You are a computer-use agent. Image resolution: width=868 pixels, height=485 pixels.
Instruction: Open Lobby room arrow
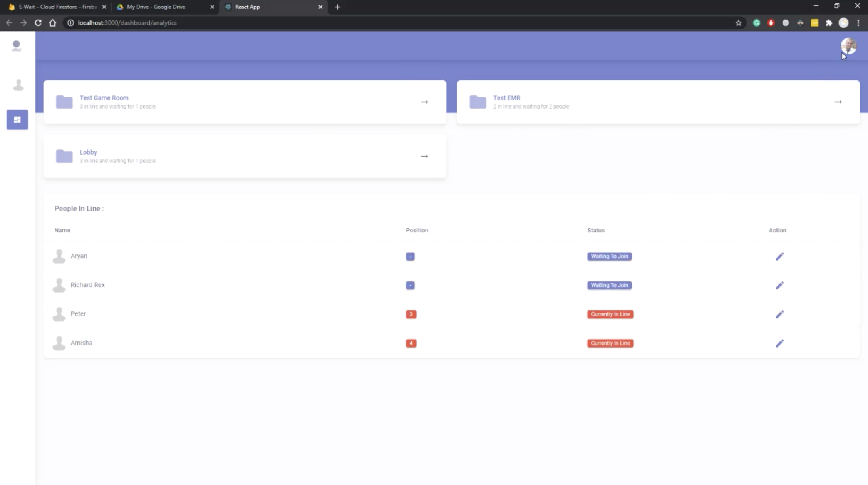coord(424,156)
